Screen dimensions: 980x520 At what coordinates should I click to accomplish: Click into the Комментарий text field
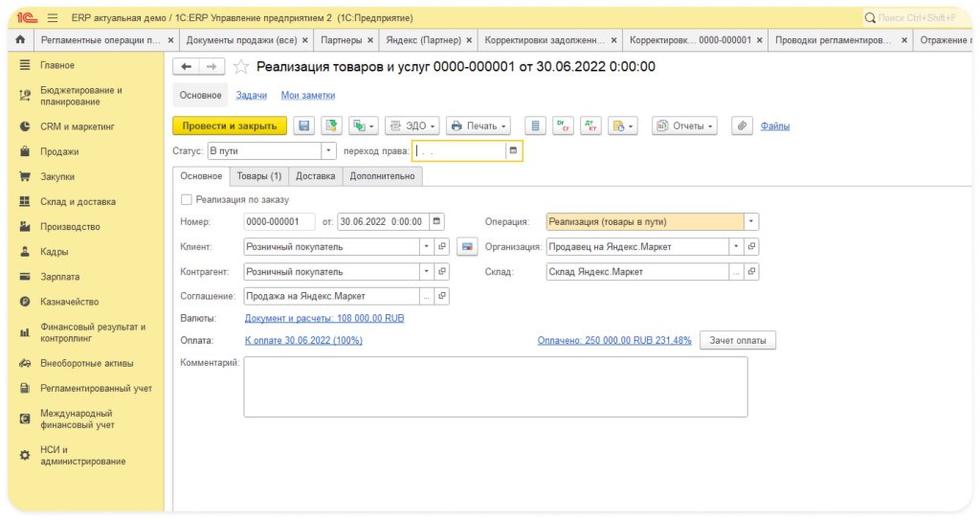[x=495, y=387]
